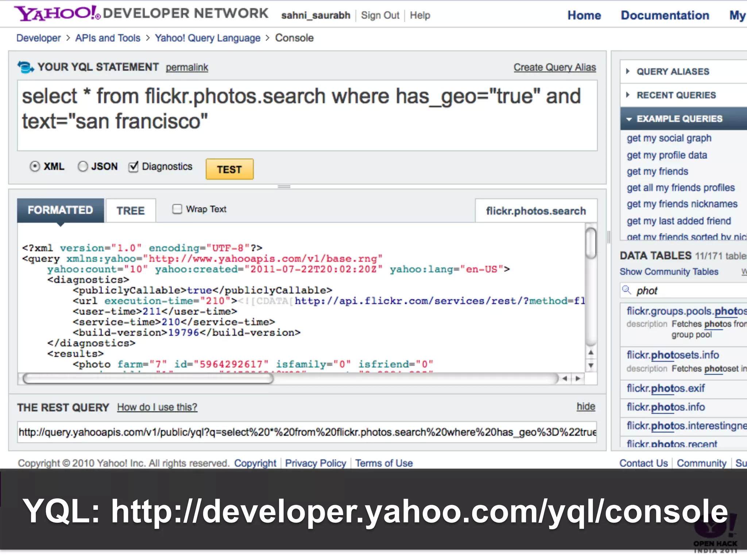
Task: Switch to the Formatted tab
Action: [x=61, y=210]
